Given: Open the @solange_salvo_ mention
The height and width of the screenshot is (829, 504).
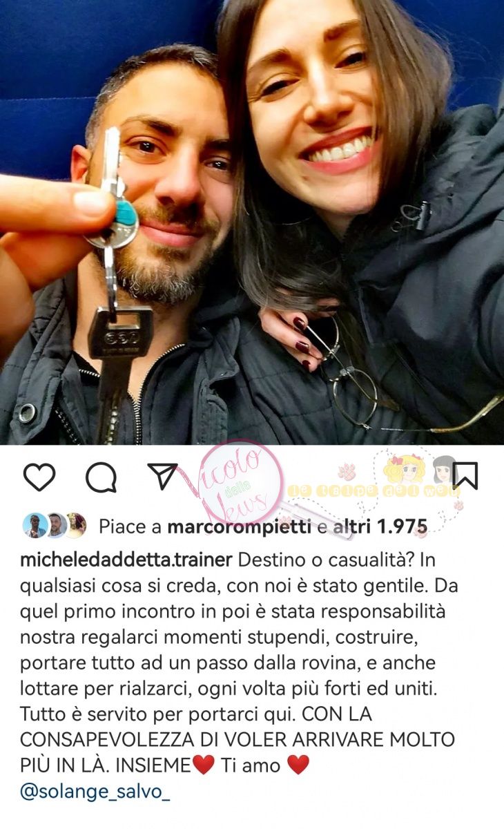Looking at the screenshot, I should [x=95, y=792].
